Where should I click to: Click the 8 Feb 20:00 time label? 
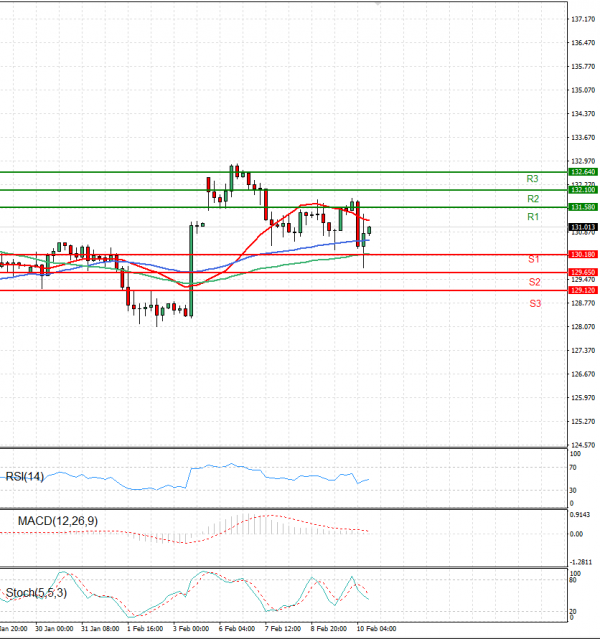coord(329,629)
